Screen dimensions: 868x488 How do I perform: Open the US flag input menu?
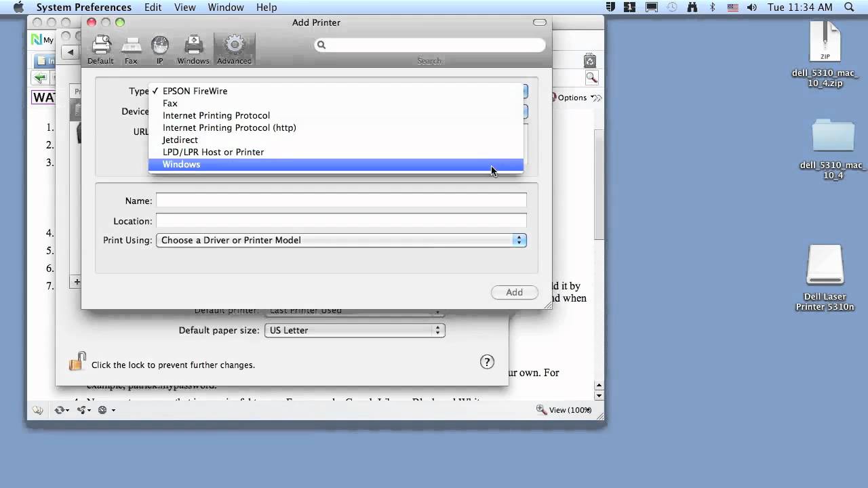(x=732, y=7)
